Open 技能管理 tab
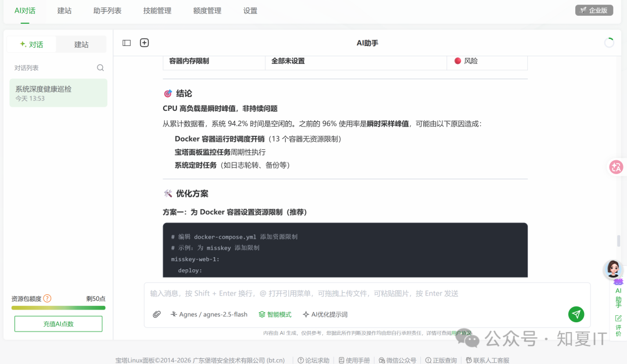Image resolution: width=627 pixels, height=364 pixels. coord(157,11)
